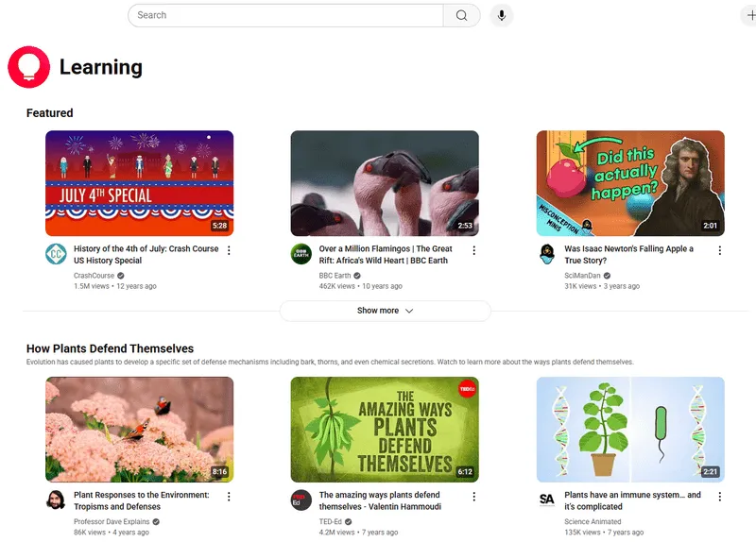Open CrashCourse channel avatar
756x542 pixels.
click(56, 254)
